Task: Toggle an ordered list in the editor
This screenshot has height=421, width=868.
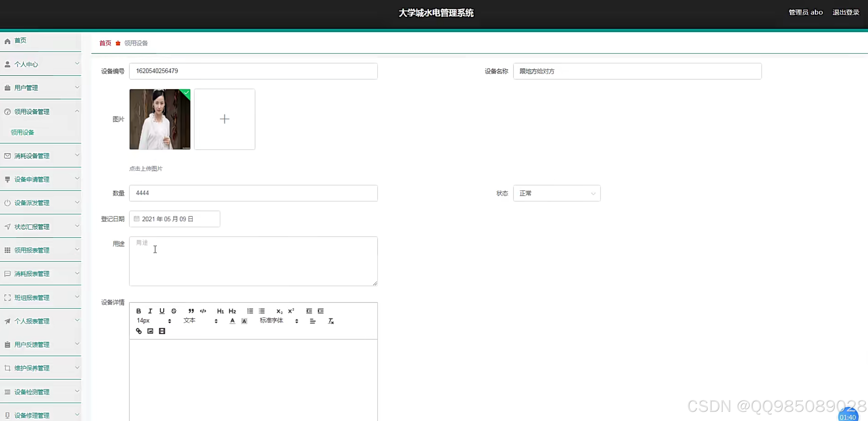Action: pyautogui.click(x=250, y=311)
